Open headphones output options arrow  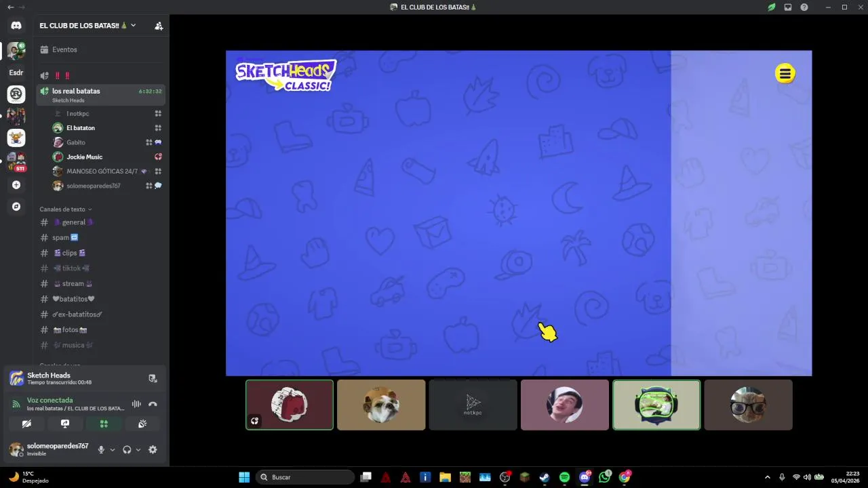coord(138,449)
